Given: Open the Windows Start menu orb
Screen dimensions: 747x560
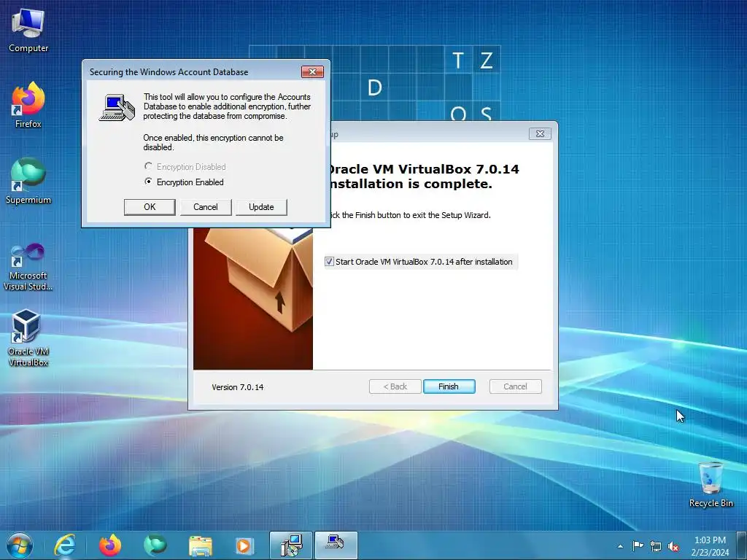Looking at the screenshot, I should point(20,545).
